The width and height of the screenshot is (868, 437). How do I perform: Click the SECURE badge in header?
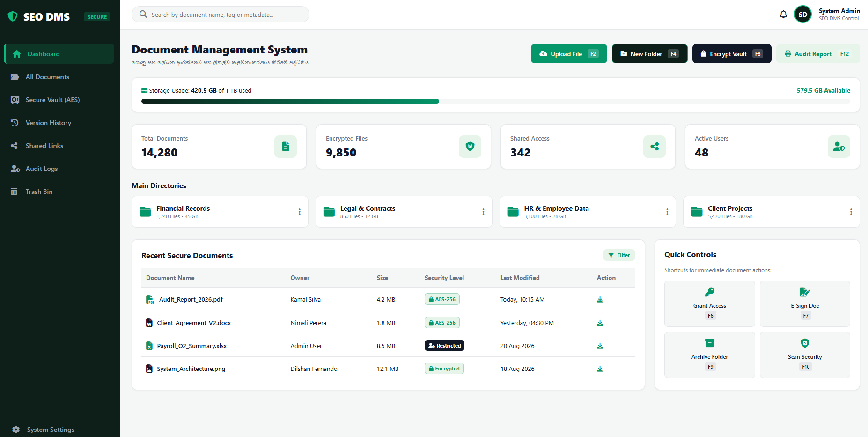coord(97,17)
